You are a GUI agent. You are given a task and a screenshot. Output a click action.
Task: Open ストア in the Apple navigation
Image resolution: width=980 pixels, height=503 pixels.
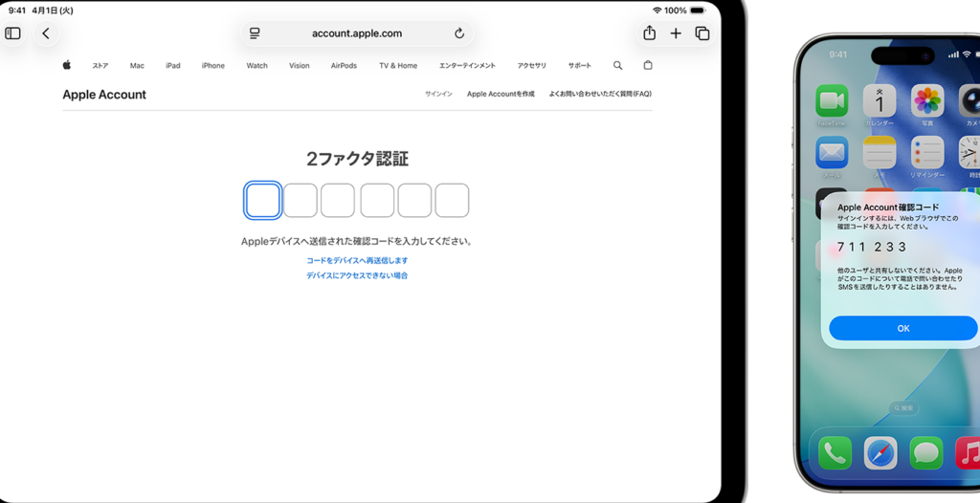(100, 66)
